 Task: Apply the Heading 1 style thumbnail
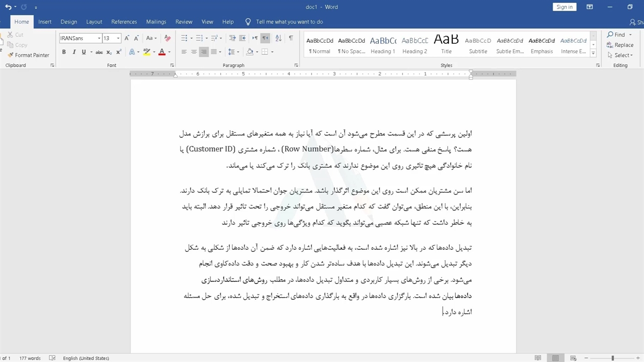pyautogui.click(x=383, y=45)
